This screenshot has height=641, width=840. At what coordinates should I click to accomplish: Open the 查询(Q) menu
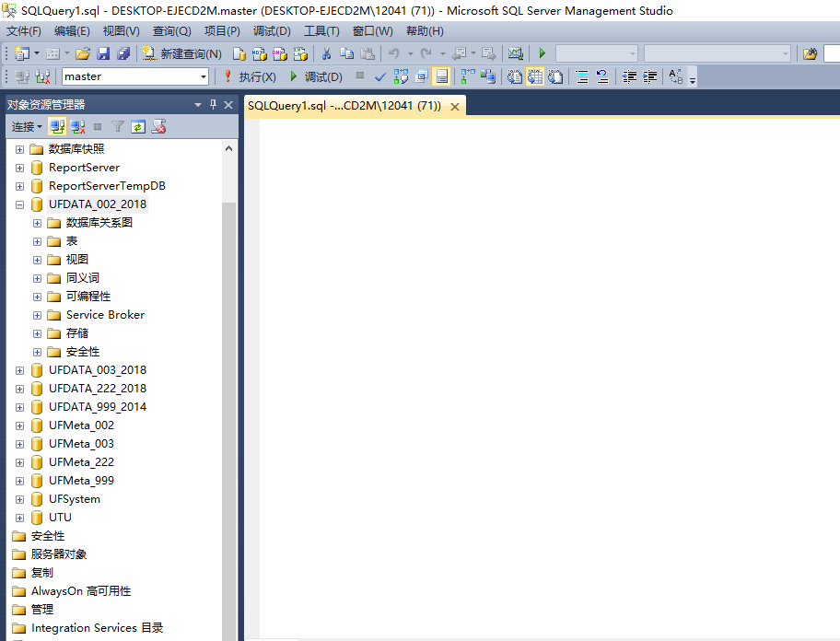tap(171, 31)
